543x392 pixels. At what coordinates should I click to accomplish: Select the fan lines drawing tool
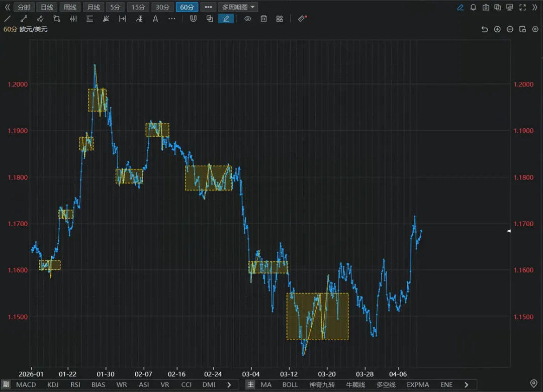(106, 19)
